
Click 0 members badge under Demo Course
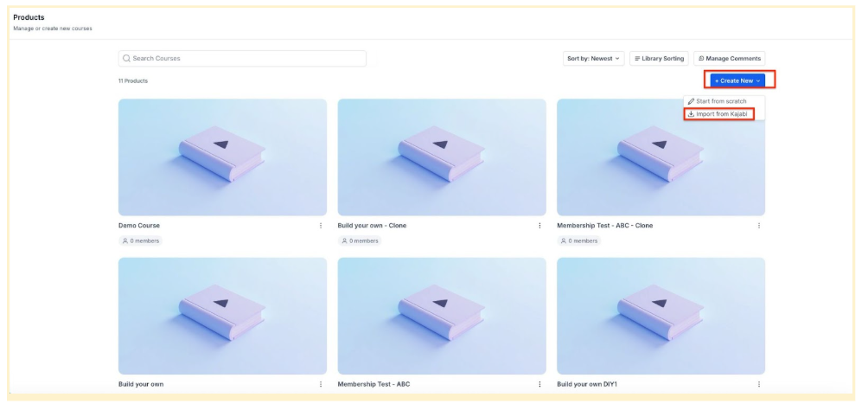[141, 241]
